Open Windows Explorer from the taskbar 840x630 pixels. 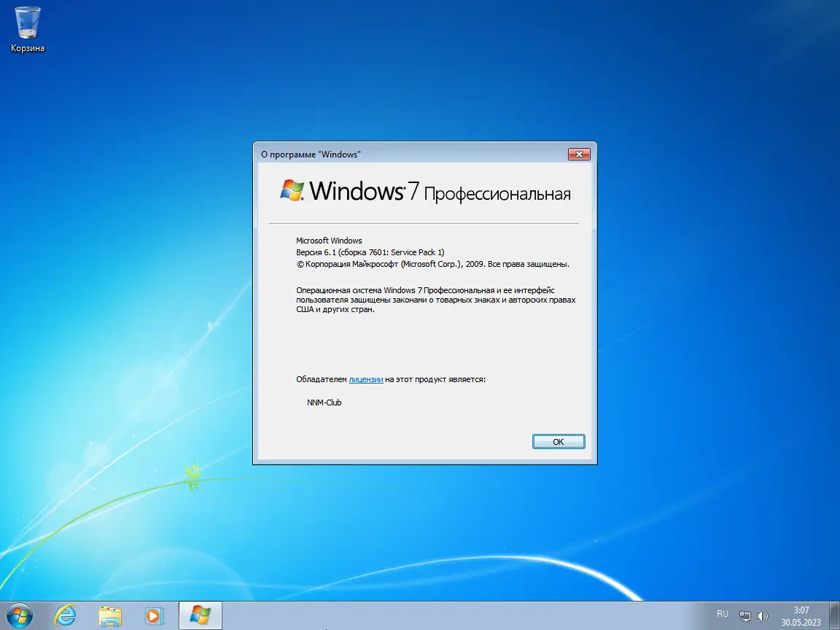109,615
